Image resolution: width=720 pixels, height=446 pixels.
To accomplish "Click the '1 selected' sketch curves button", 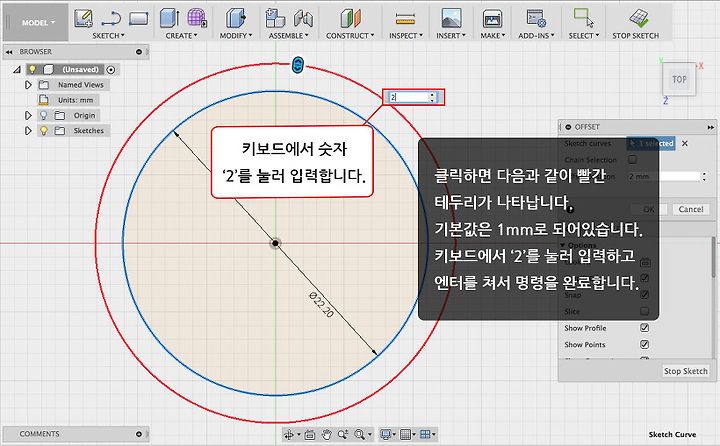I will [651, 143].
